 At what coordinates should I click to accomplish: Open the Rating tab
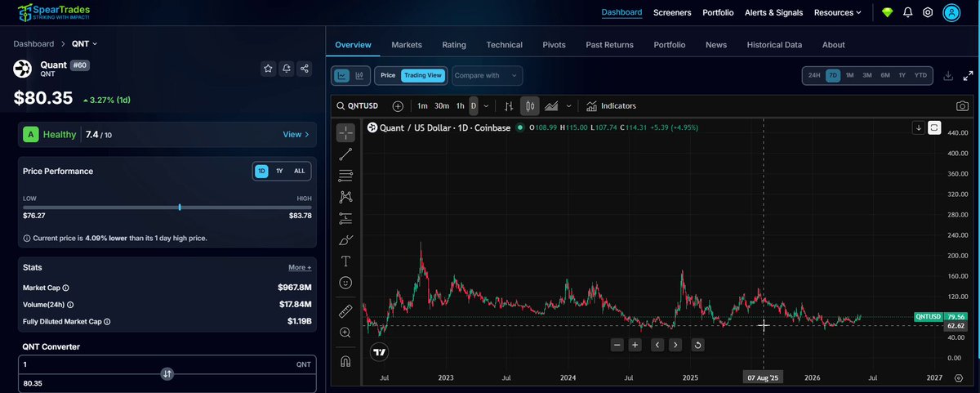coord(454,45)
